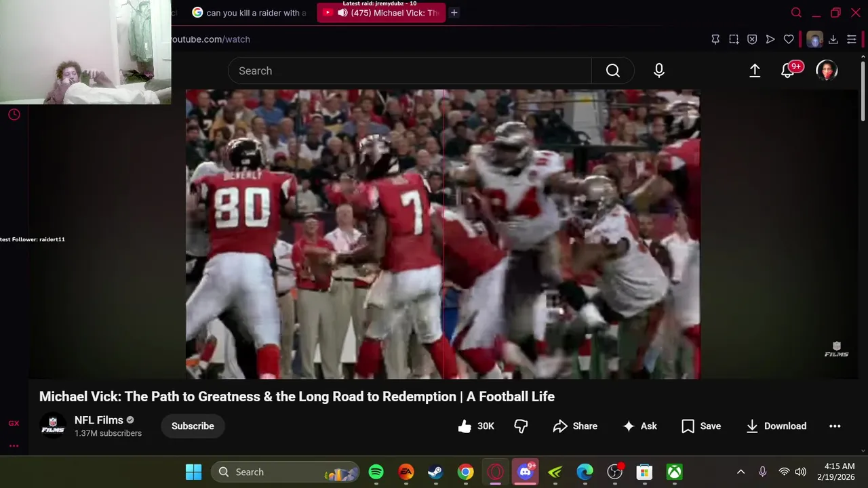Open History clock icon in sidebar
Image resolution: width=868 pixels, height=488 pixels.
14,115
